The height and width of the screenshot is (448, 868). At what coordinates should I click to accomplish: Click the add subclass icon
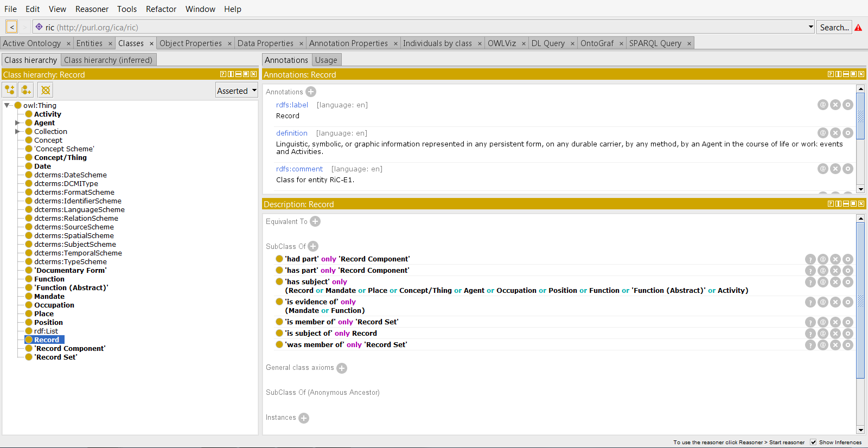tap(9, 90)
